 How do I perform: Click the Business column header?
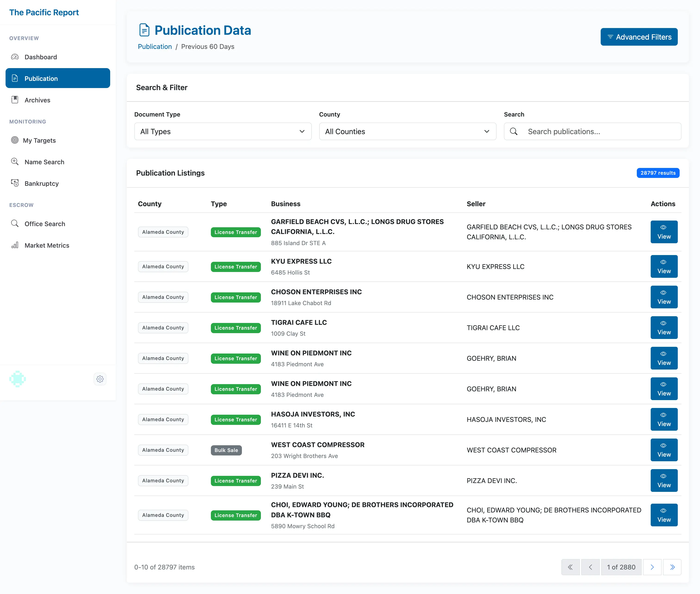pos(286,204)
